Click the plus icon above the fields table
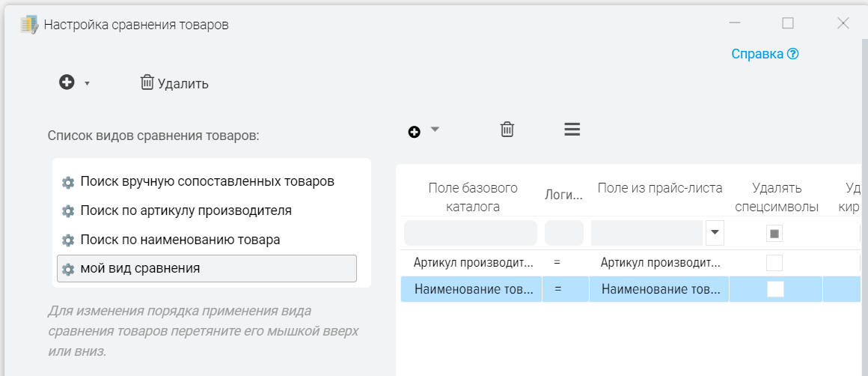Image resolution: width=868 pixels, height=376 pixels. click(414, 132)
